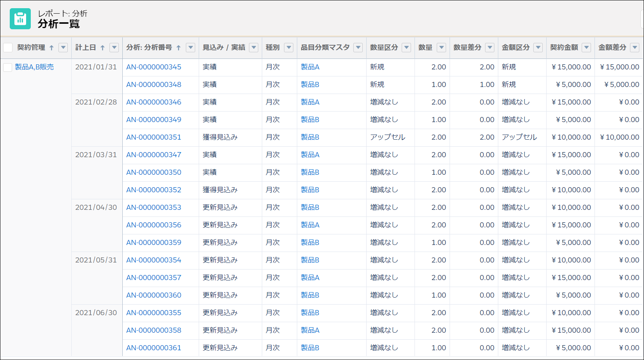
Task: Click sort arrow beside 計上日 column header
Action: [102, 48]
